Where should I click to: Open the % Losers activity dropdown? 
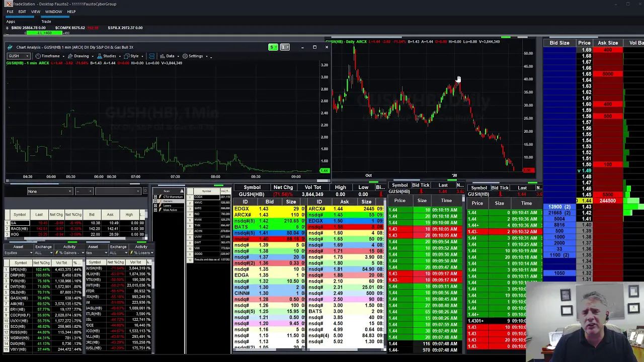pyautogui.click(x=141, y=252)
